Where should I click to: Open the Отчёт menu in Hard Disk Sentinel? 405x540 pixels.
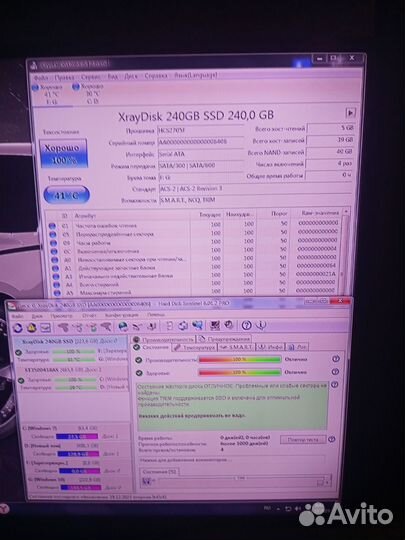[89, 315]
